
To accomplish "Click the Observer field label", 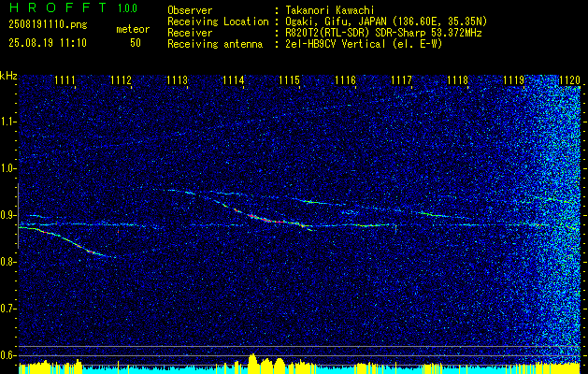I will 190,10.
